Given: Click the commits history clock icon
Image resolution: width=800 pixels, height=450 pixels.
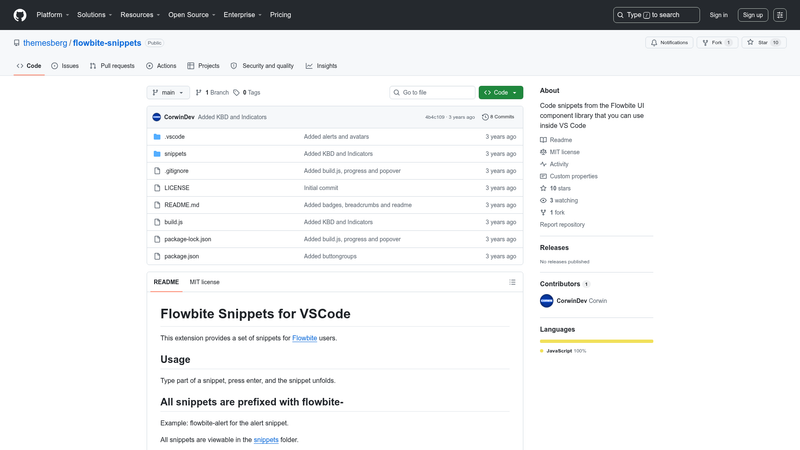Looking at the screenshot, I should click(485, 117).
